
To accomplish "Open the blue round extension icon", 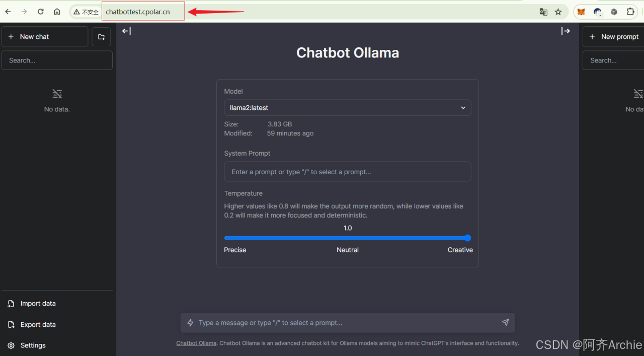I will coord(598,12).
